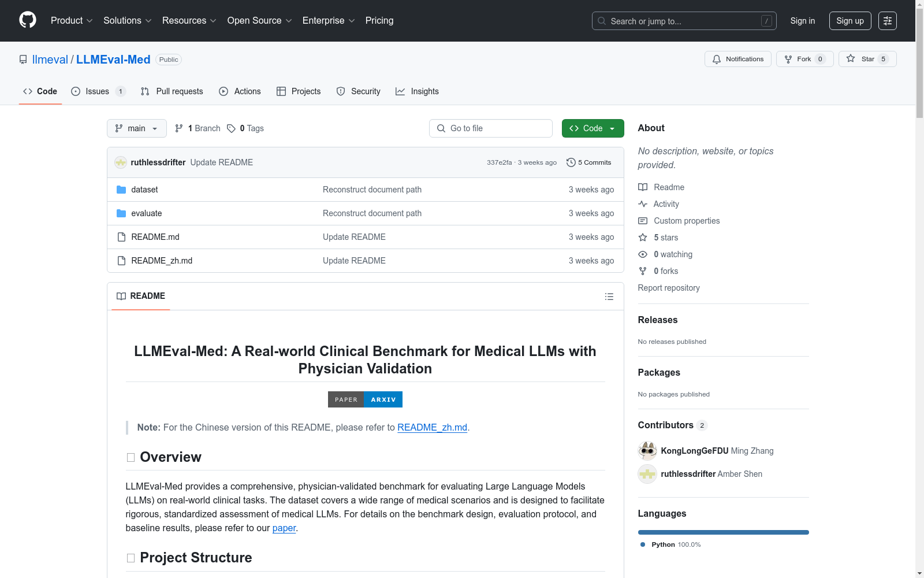Click the Custom properties note icon
The width and height of the screenshot is (924, 578).
(x=643, y=221)
